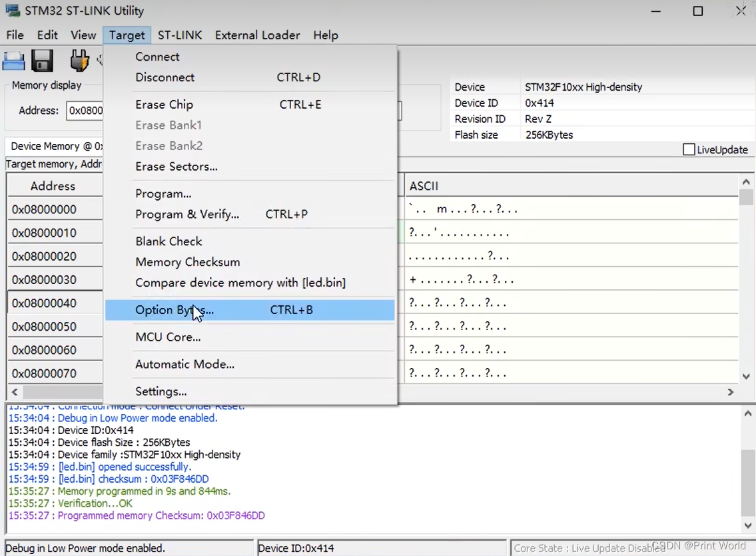
Task: Click the memory table horizontal scrollbar thumb
Action: point(63,393)
